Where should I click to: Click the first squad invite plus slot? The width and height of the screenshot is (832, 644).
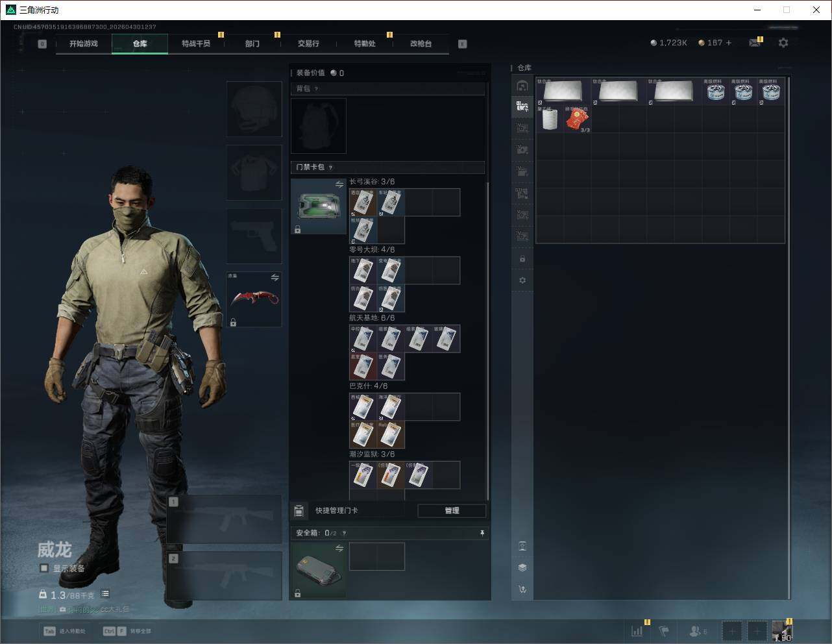tap(732, 630)
